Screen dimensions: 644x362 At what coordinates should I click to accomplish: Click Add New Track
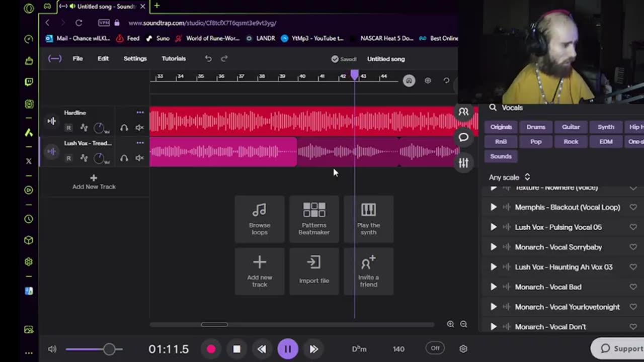(x=94, y=182)
